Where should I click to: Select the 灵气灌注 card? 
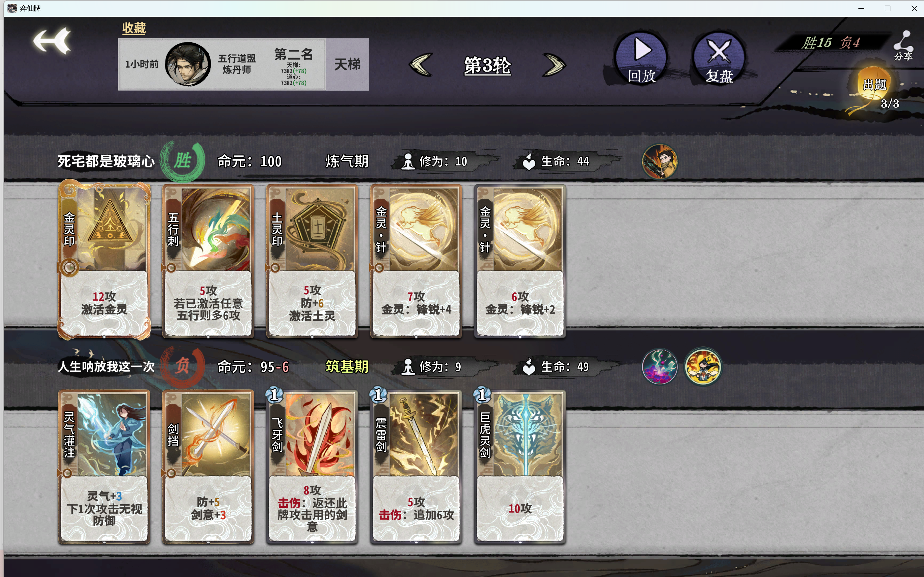click(104, 466)
